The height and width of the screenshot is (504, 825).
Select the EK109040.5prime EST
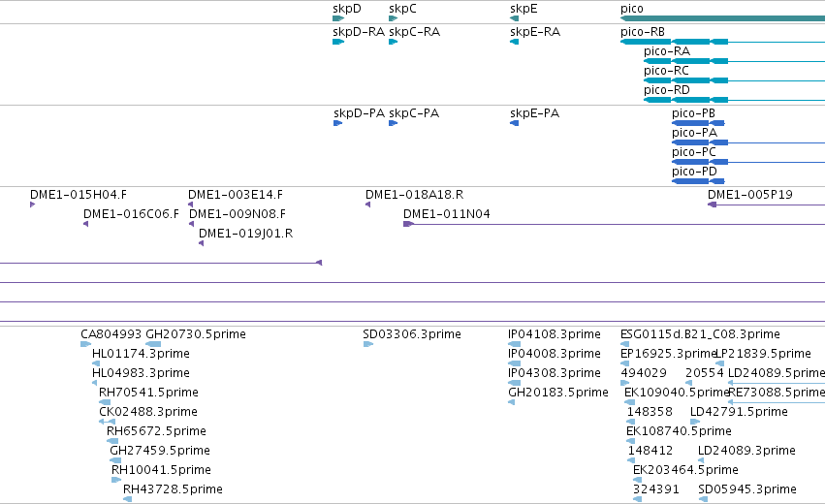click(629, 402)
